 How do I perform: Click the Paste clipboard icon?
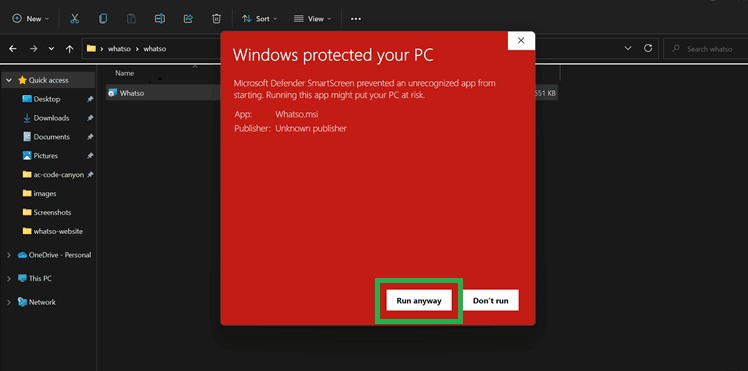coord(131,19)
